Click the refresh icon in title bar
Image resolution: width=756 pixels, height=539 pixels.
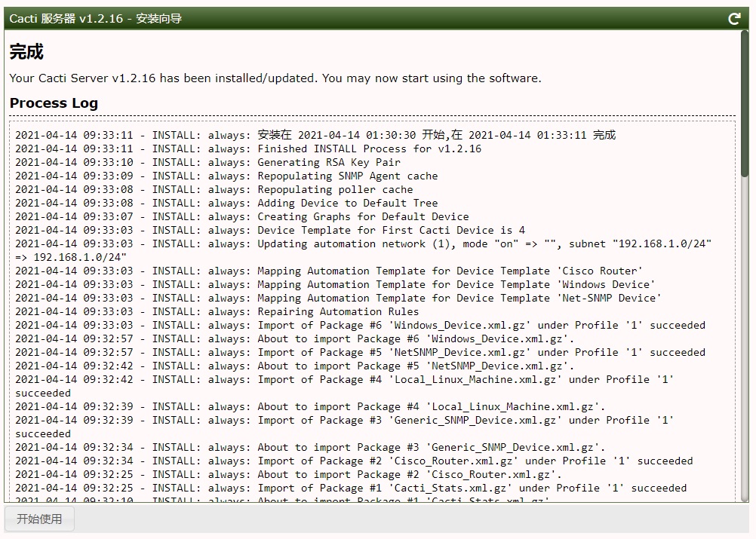[x=733, y=19]
